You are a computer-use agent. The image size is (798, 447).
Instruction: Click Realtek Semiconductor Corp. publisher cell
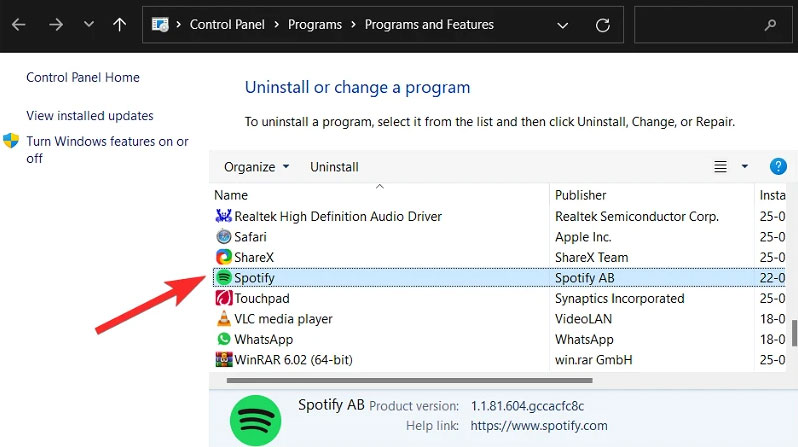click(x=637, y=216)
